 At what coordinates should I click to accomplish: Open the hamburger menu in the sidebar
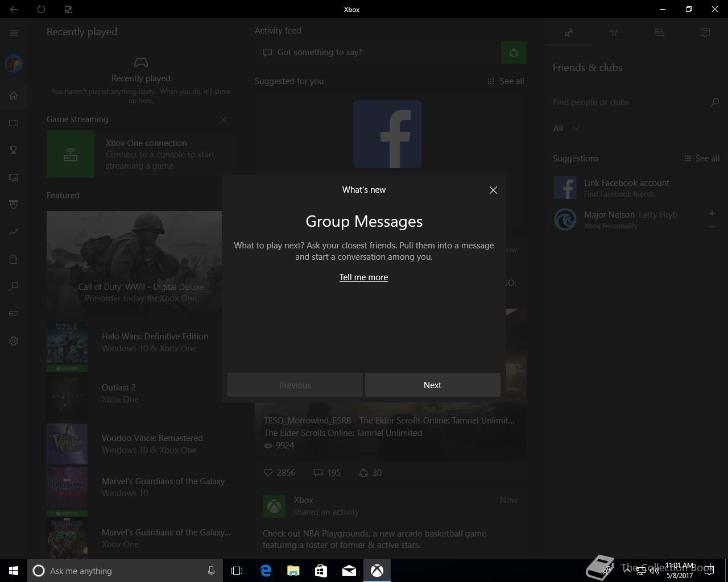[x=14, y=33]
